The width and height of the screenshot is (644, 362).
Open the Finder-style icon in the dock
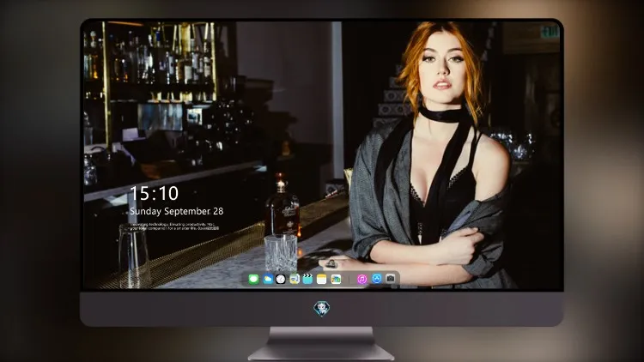tap(294, 279)
